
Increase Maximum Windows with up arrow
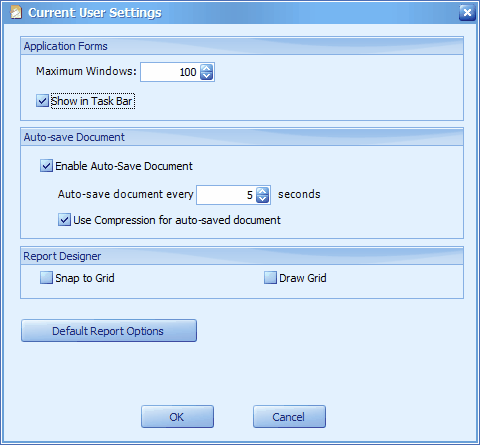(x=206, y=68)
